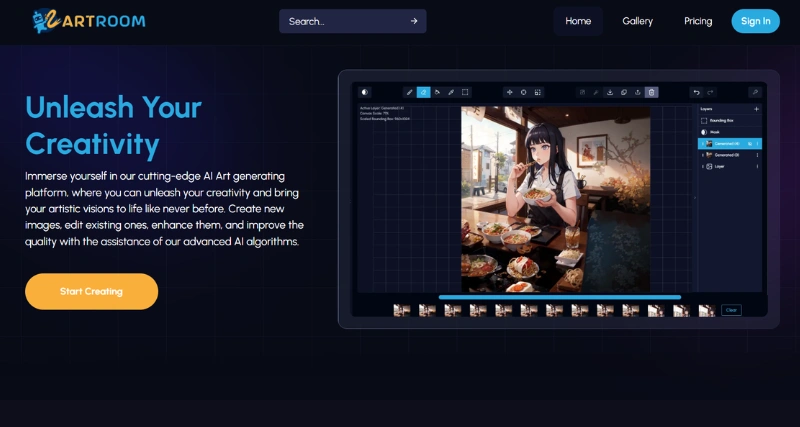Expand the second Generated layer
This screenshot has width=800, height=427.
pos(701,155)
